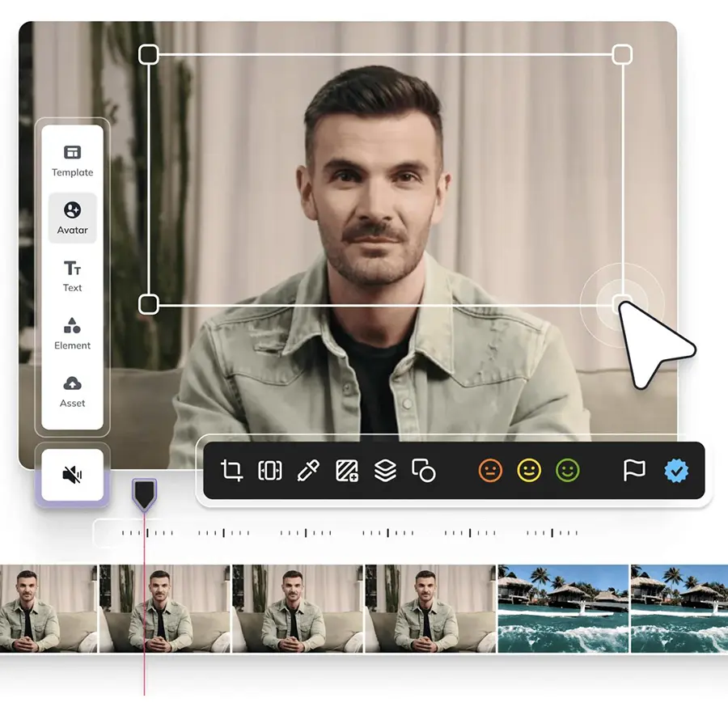The width and height of the screenshot is (728, 728).
Task: Open the Template sidebar tab
Action: pyautogui.click(x=73, y=161)
